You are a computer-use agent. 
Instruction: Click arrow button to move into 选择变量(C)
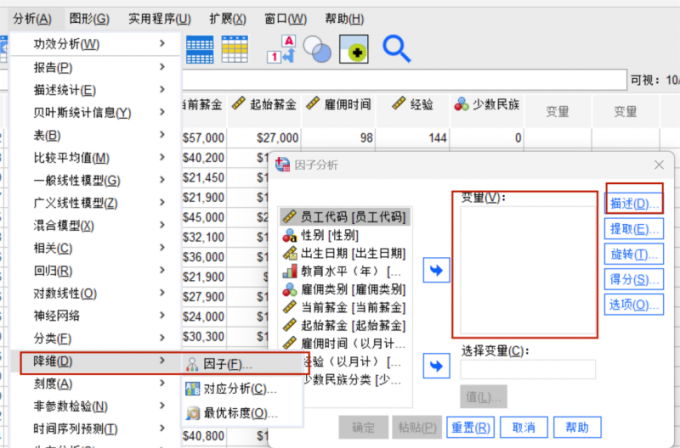coord(436,366)
